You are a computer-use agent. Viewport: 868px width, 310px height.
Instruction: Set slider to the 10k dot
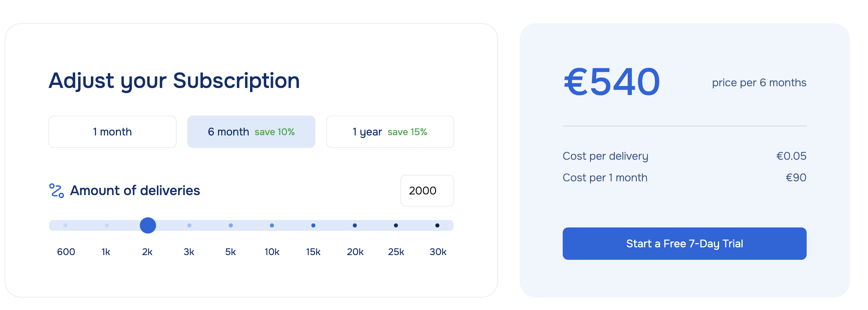[x=272, y=225]
